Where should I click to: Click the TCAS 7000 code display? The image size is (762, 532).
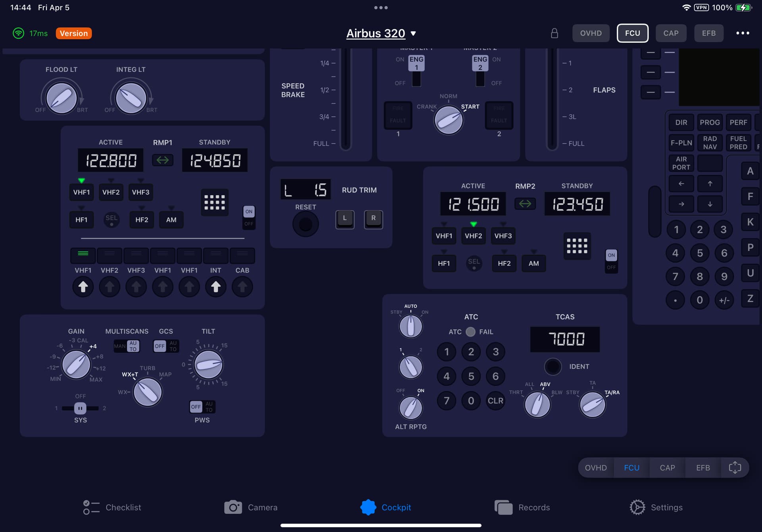(565, 339)
